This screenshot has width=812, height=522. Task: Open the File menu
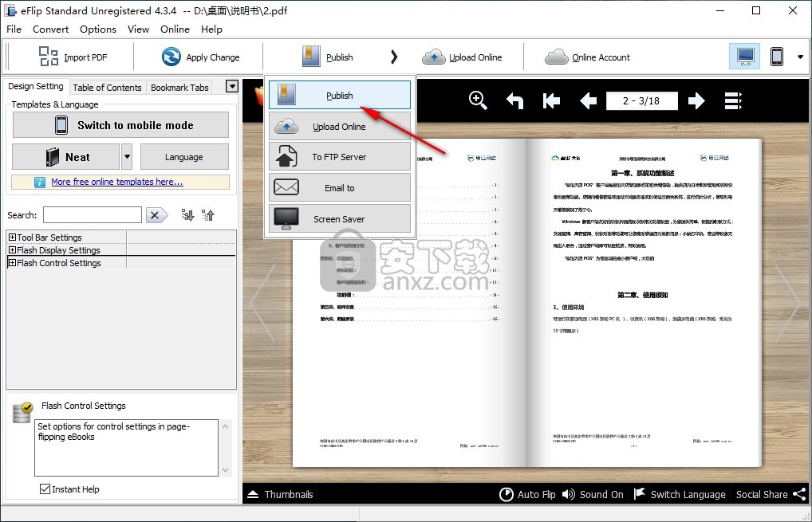(14, 29)
